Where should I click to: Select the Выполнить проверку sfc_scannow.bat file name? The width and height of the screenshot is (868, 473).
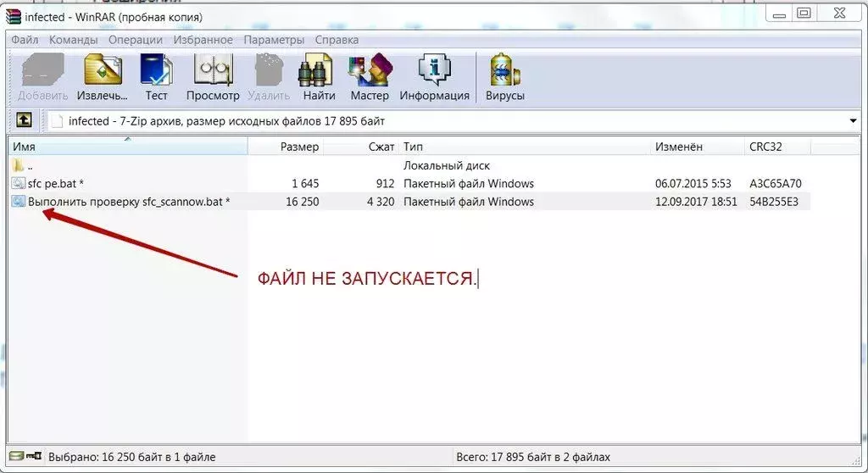(129, 202)
